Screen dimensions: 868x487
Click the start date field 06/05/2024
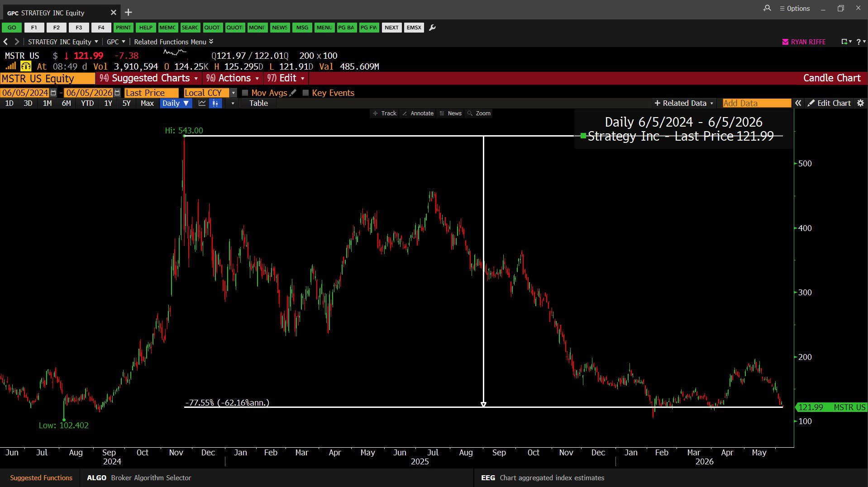pos(24,93)
